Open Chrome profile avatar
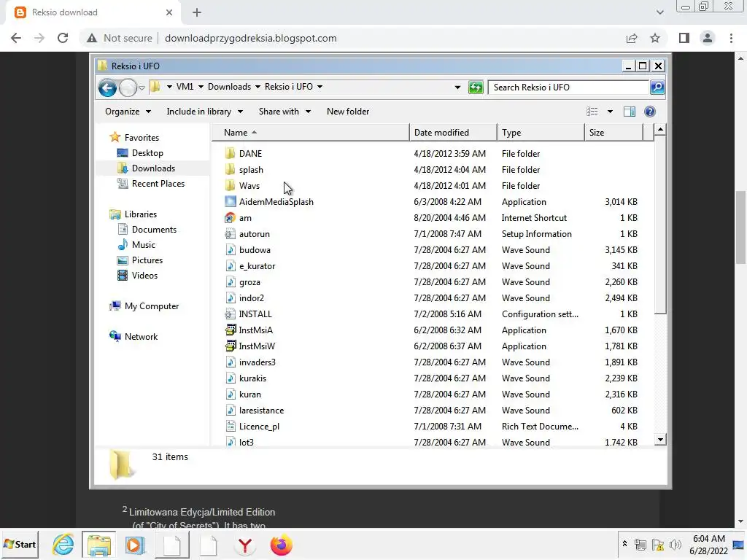747x560 pixels. [x=708, y=38]
